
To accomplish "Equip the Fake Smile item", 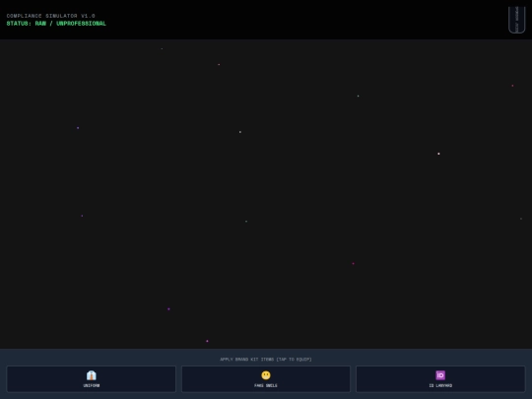I will (x=266, y=379).
